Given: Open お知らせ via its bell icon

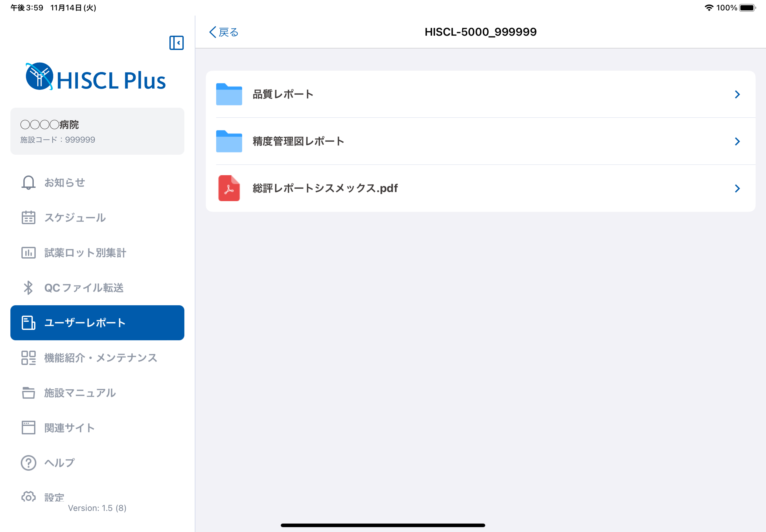Looking at the screenshot, I should (28, 183).
